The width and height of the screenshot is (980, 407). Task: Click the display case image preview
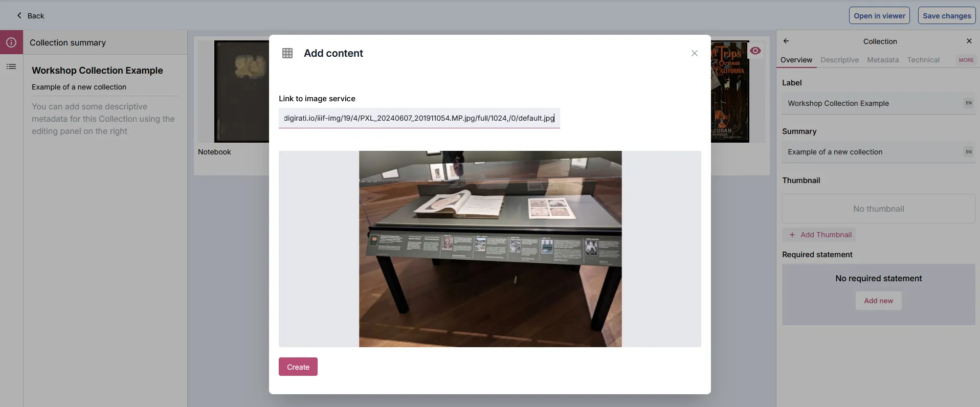(x=490, y=249)
